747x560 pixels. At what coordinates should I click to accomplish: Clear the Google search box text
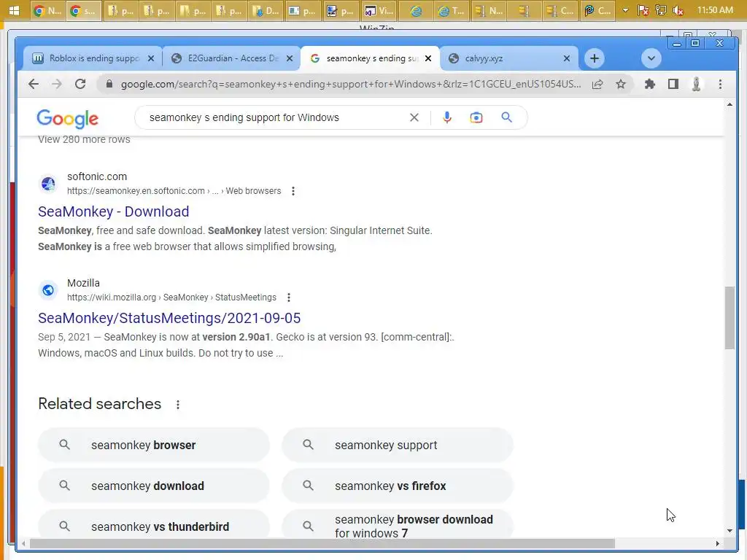(414, 117)
